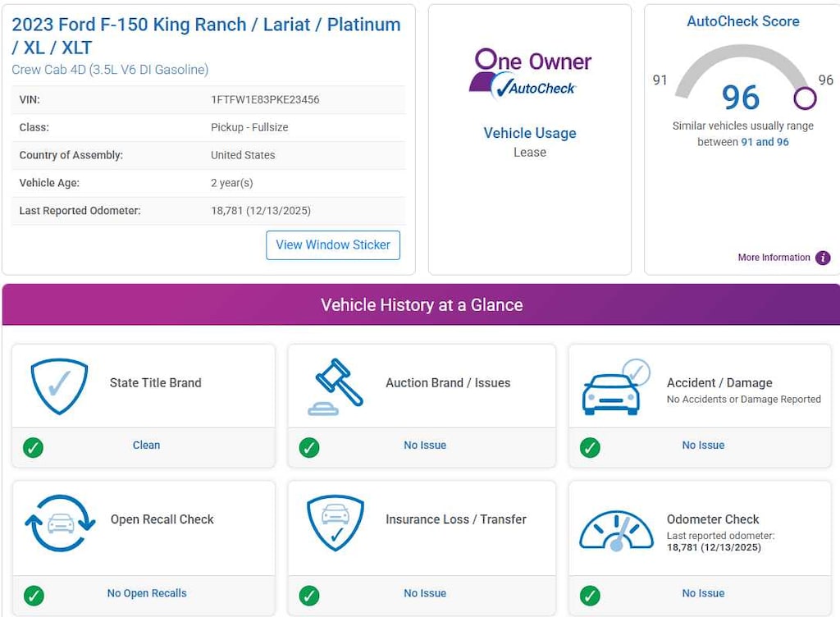Click the green check beside No Open Recalls
Image resolution: width=840 pixels, height=617 pixels.
pos(34,595)
